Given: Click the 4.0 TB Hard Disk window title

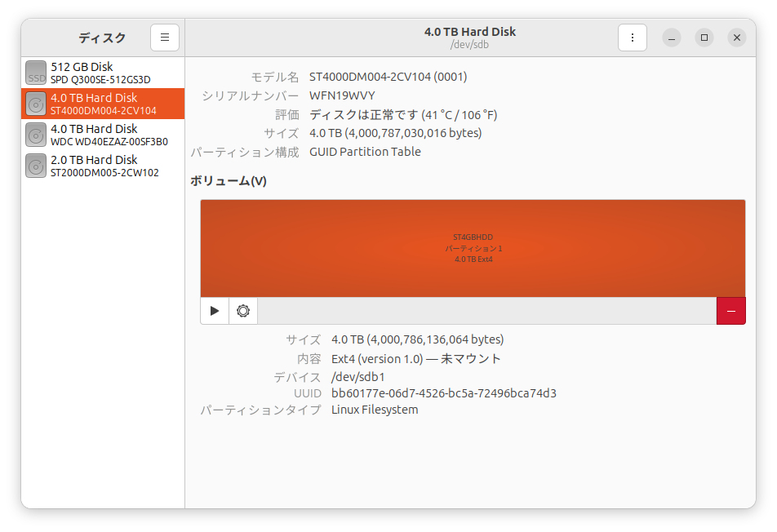Looking at the screenshot, I should 470,32.
